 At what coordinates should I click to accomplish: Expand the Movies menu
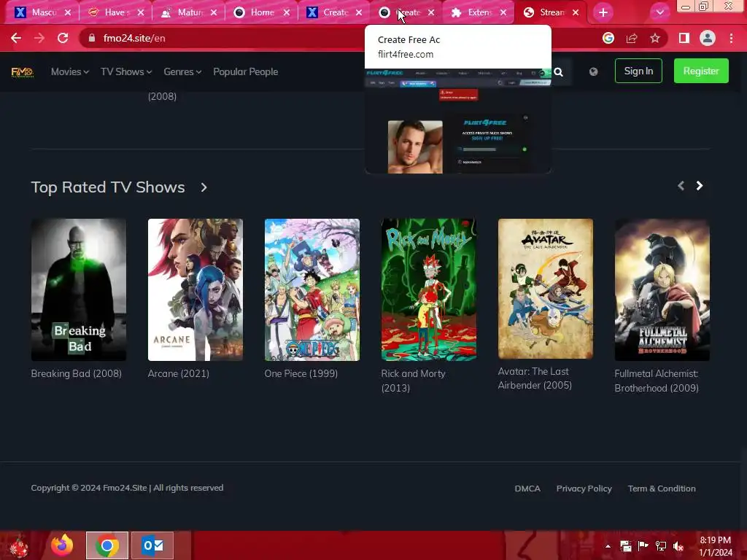(69, 72)
